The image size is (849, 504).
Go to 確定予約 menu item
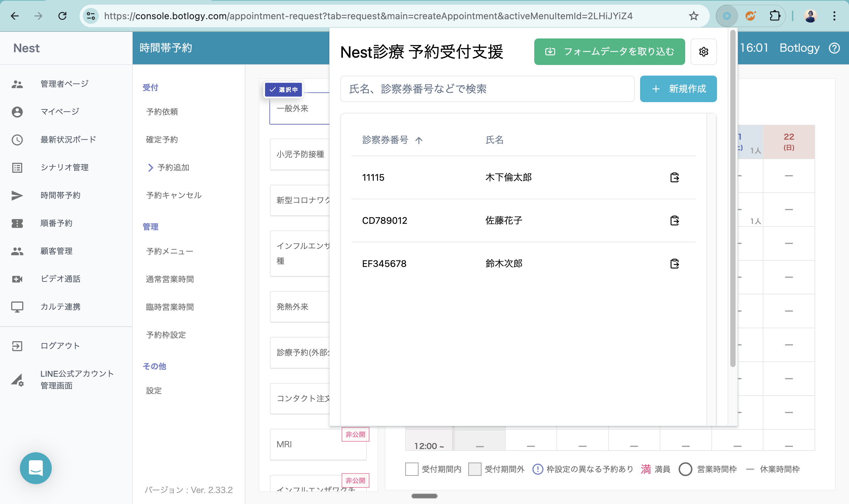162,140
